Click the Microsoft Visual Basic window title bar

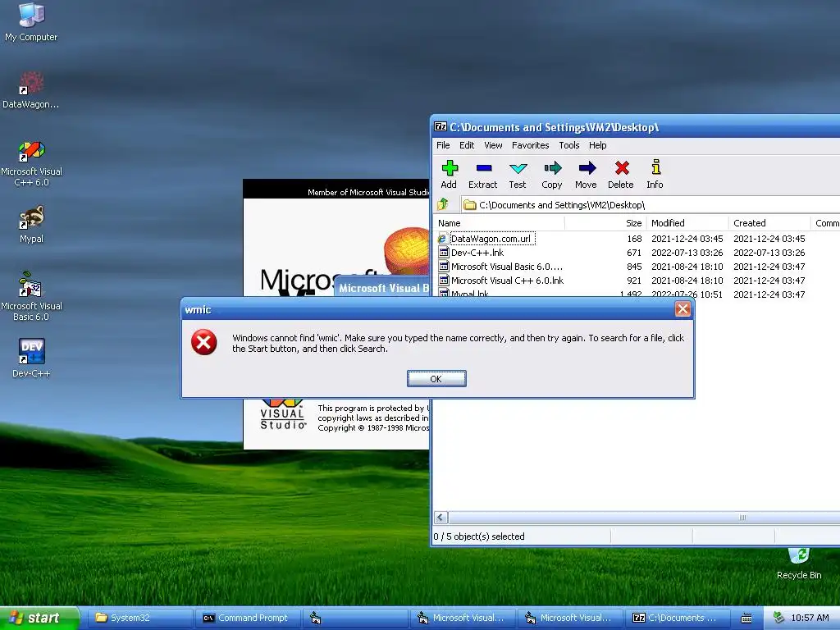(x=381, y=288)
